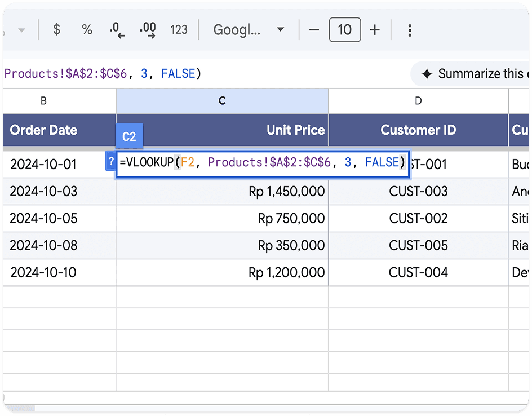Screen dimensions: 532x416
Task: Select the Rp 750,000 price cell
Action: point(222,219)
